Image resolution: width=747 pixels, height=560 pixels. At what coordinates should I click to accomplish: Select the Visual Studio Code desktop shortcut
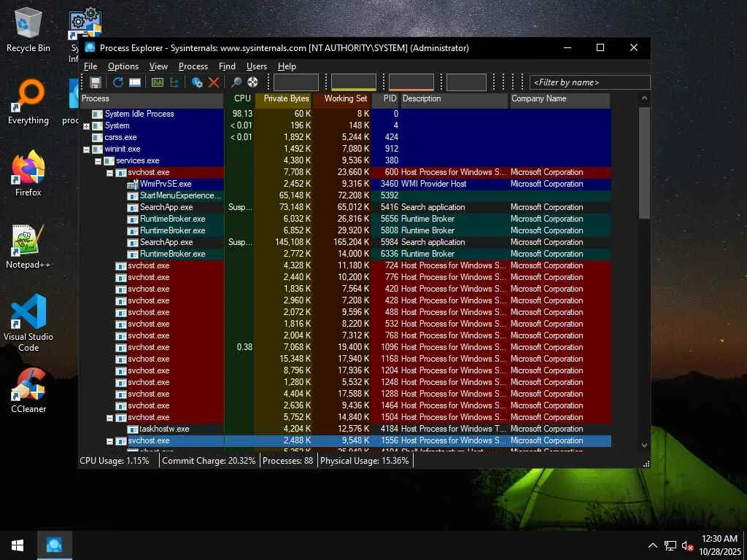pyautogui.click(x=28, y=323)
